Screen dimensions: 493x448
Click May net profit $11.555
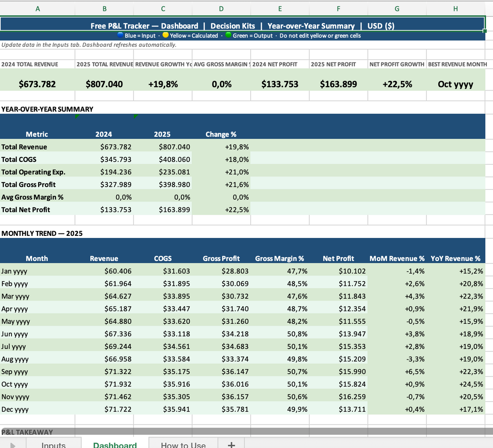pos(352,321)
